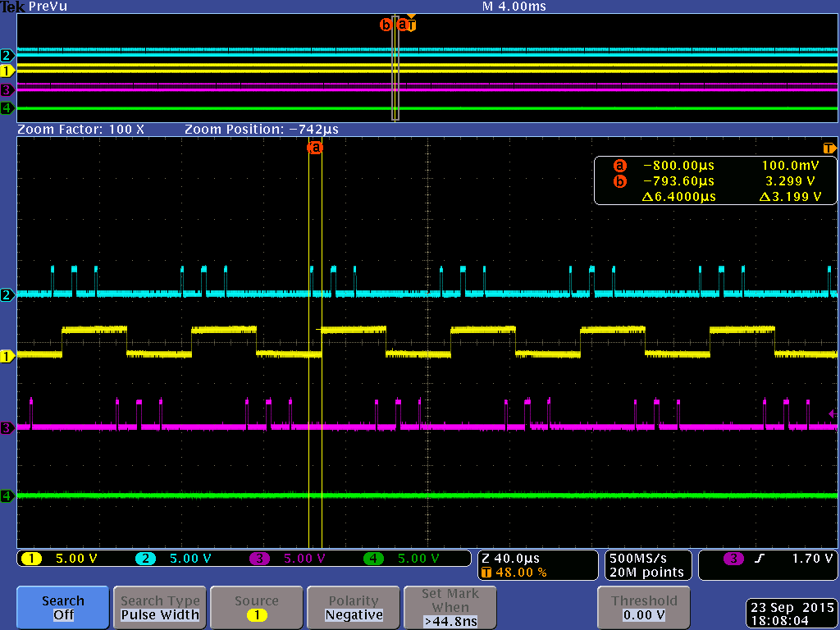This screenshot has width=840, height=630.
Task: Select channel 4 badge in scale readout
Action: pos(373,559)
